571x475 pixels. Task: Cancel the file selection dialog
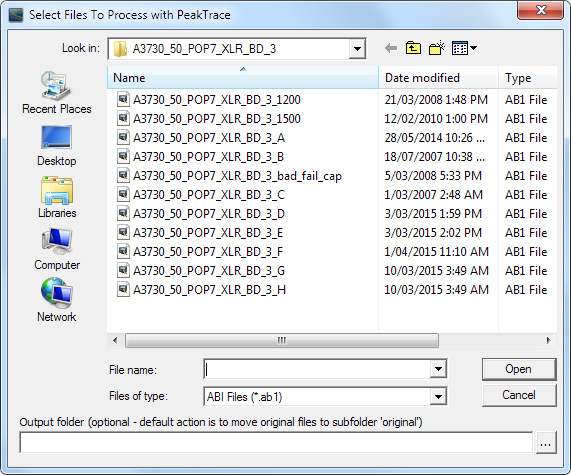[x=519, y=395]
